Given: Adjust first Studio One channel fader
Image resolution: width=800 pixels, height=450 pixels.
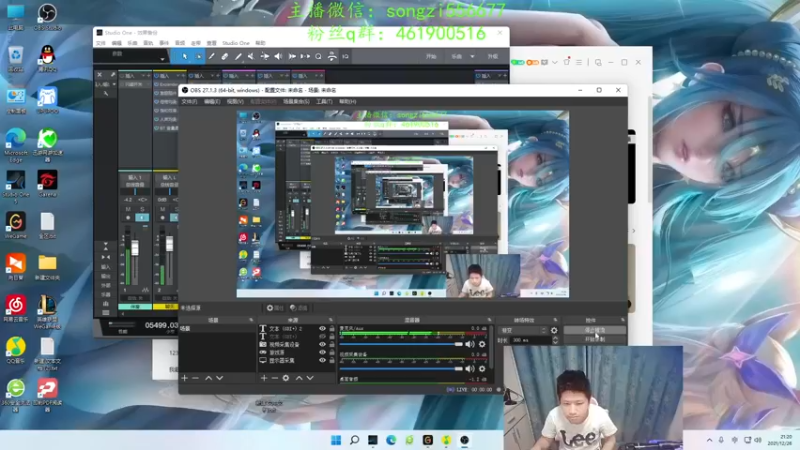Looking at the screenshot, I should pos(135,248).
